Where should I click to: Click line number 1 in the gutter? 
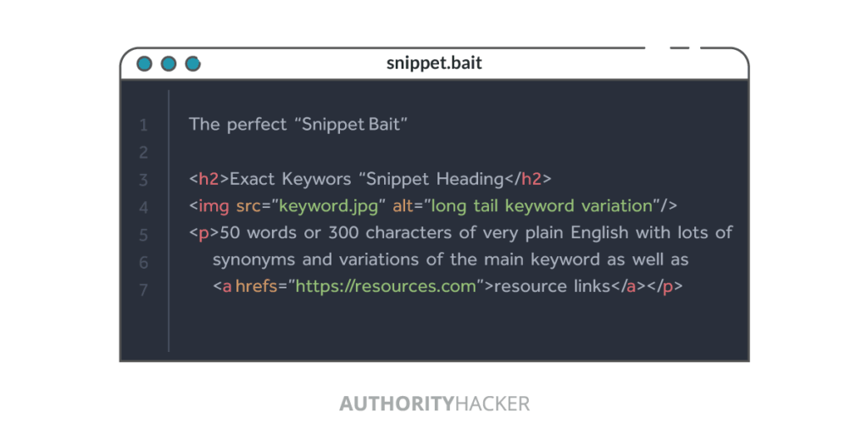coord(143,126)
